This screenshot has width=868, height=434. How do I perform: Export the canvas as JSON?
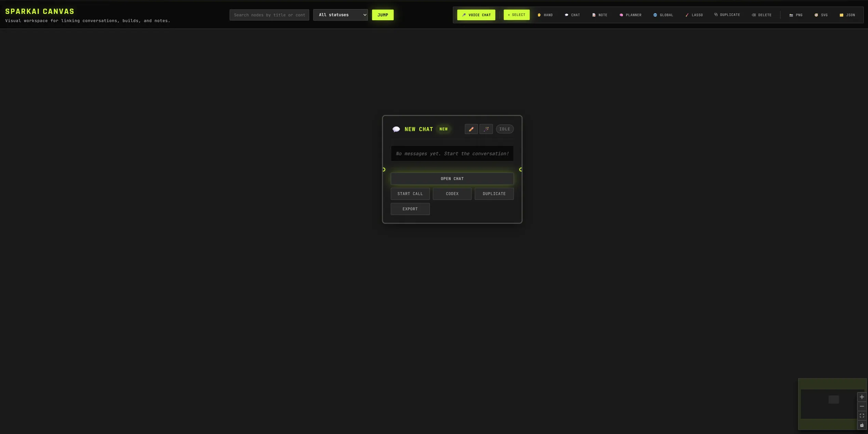tap(847, 15)
